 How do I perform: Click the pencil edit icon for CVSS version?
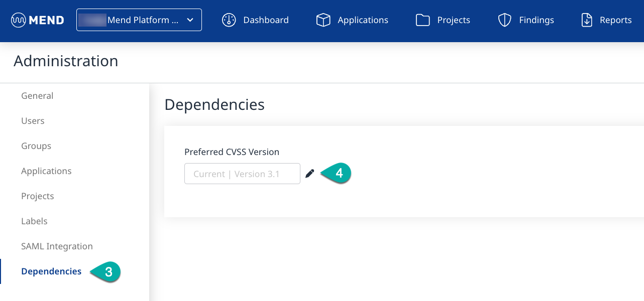pos(310,174)
